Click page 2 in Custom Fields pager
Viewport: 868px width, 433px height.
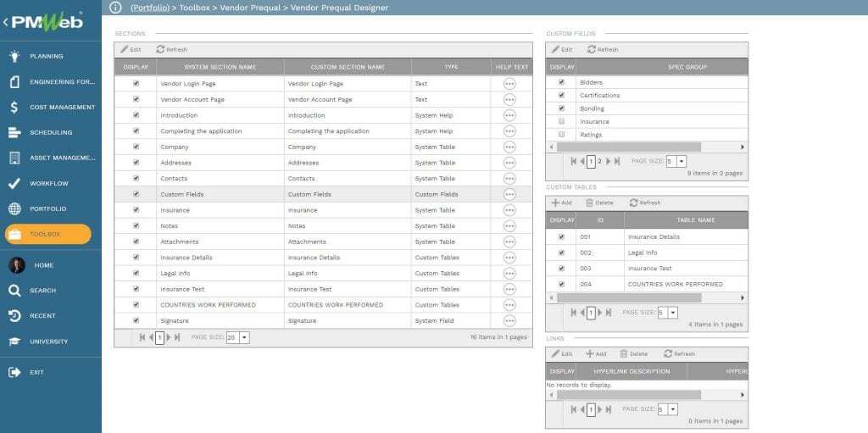[599, 161]
